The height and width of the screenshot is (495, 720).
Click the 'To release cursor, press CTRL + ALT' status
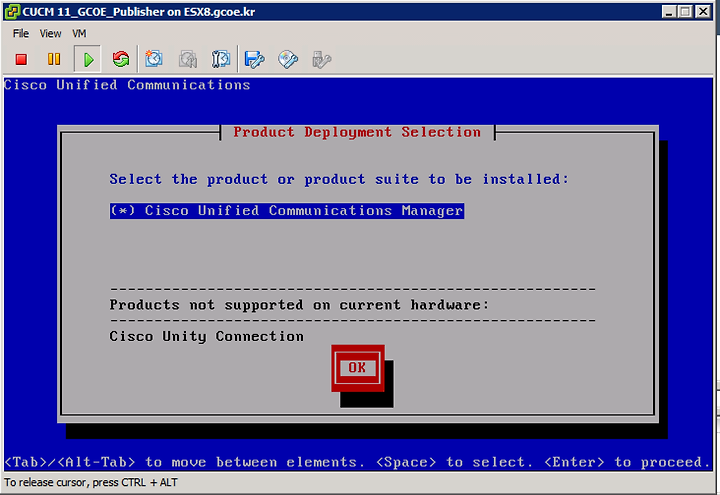(91, 483)
